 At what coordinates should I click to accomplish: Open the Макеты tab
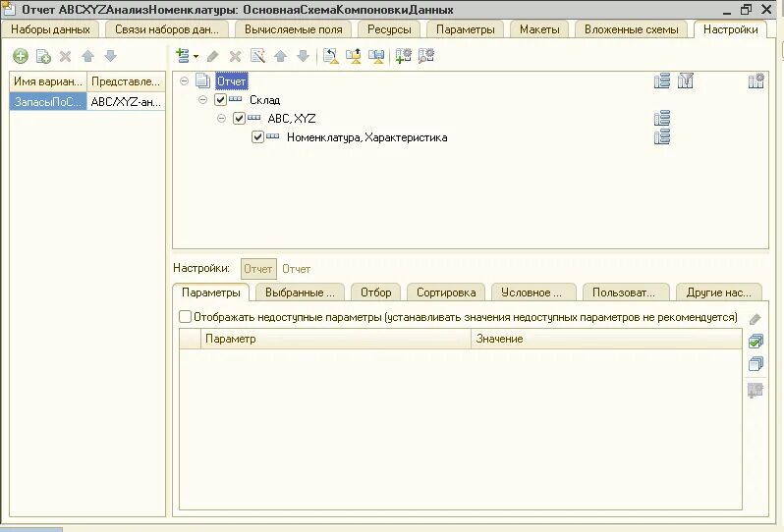tap(539, 29)
